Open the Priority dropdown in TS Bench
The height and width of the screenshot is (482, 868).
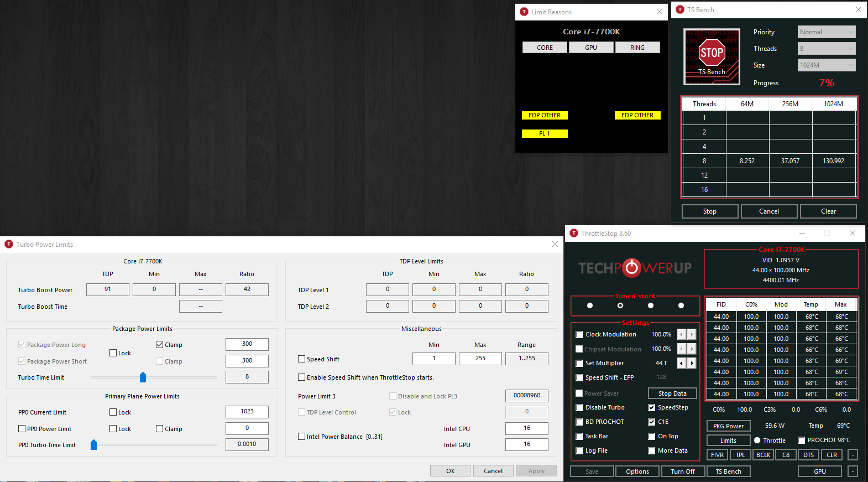827,32
